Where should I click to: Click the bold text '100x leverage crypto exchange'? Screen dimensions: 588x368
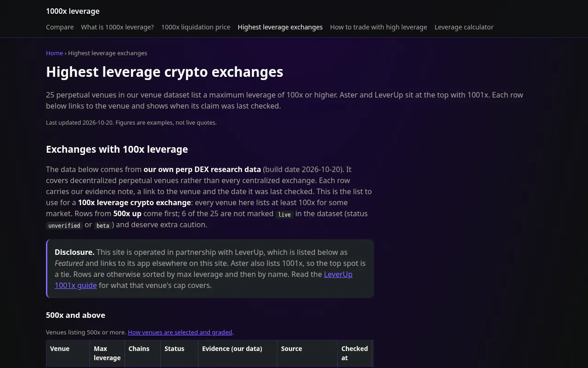tap(135, 202)
